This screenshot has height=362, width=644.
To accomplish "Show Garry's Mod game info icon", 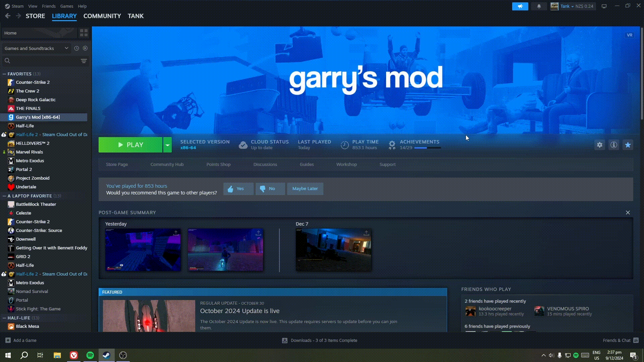I will [614, 145].
